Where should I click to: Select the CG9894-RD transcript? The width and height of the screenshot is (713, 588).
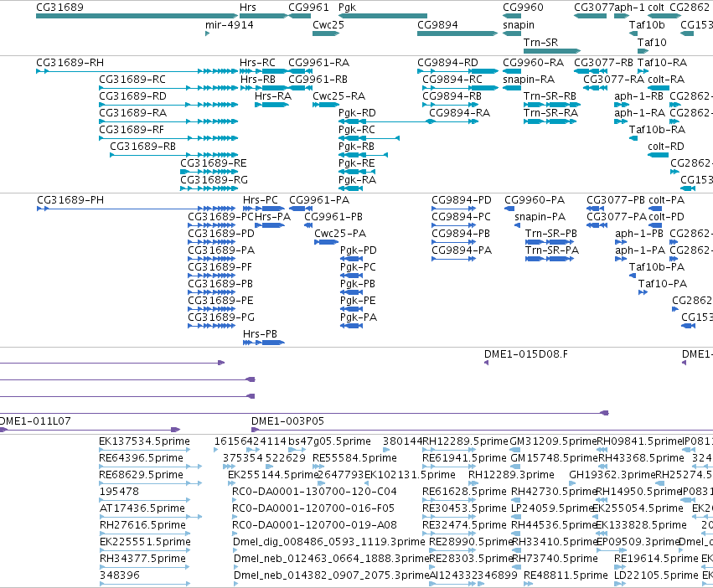[x=458, y=71]
